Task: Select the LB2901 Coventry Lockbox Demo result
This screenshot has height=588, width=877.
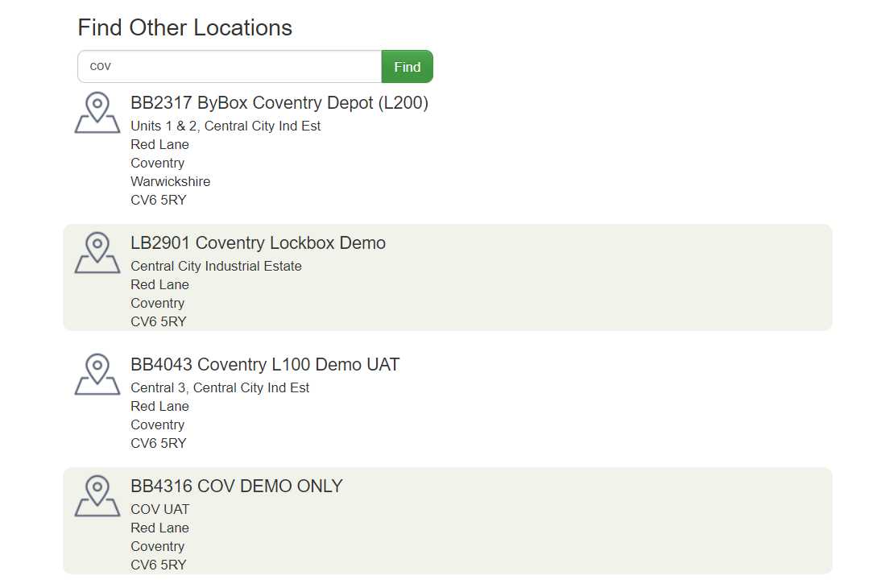Action: click(x=258, y=242)
